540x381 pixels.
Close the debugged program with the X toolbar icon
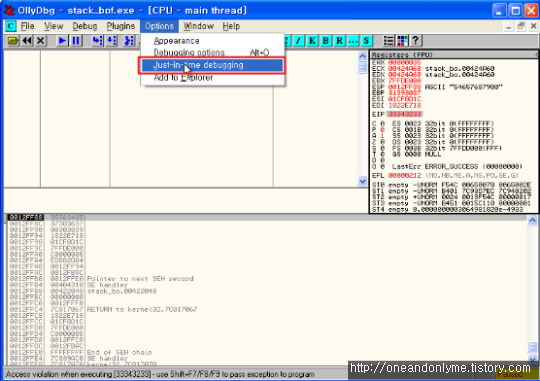pos(41,41)
